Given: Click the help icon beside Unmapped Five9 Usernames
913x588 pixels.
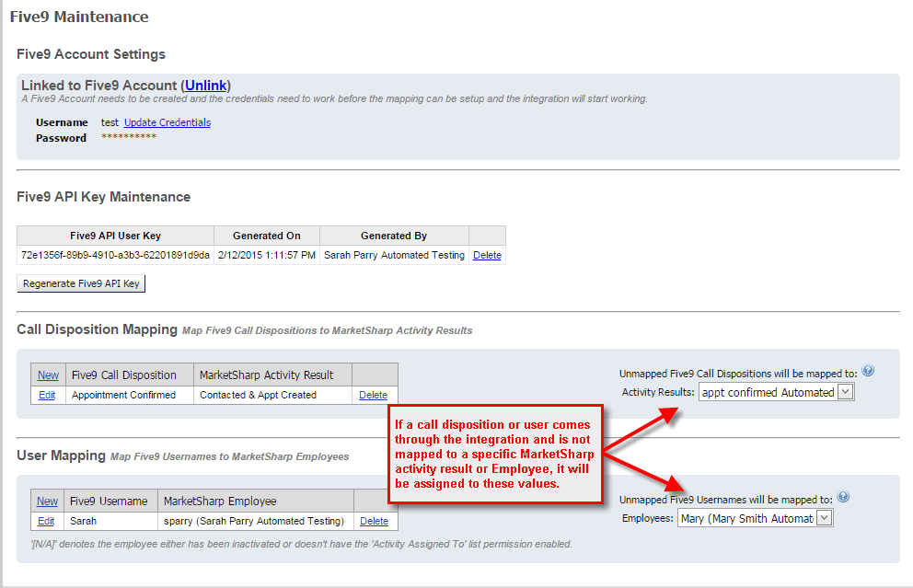Looking at the screenshot, I should tap(842, 497).
